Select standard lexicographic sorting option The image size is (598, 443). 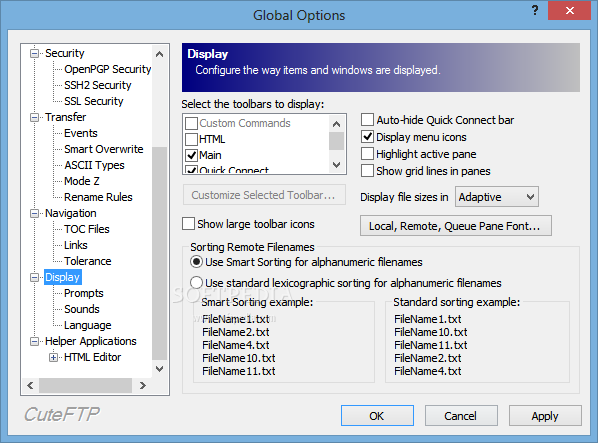coord(196,283)
